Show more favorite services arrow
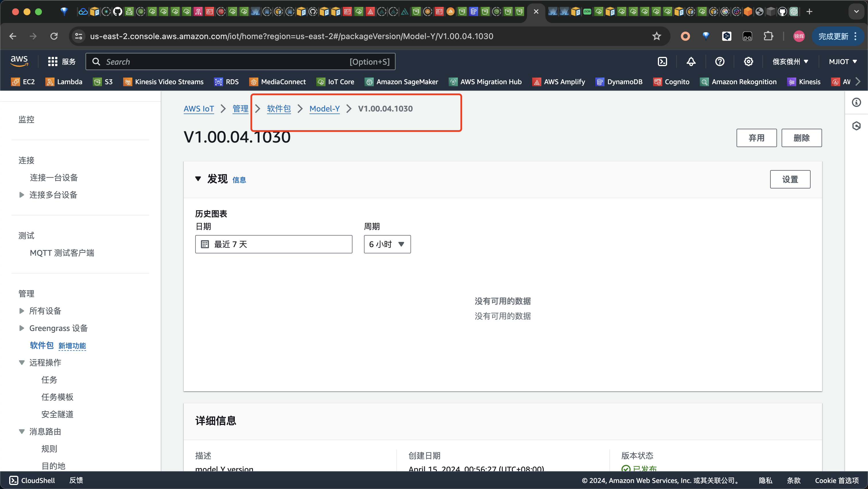This screenshot has width=868, height=489. (858, 82)
